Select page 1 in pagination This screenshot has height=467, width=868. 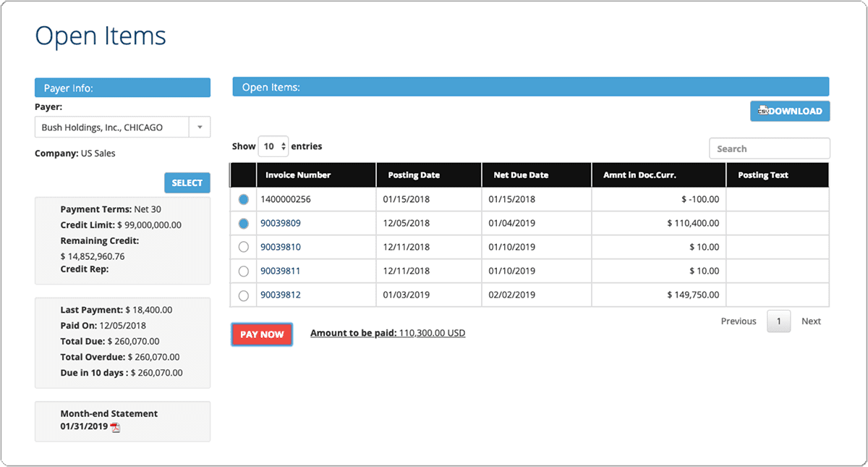click(x=779, y=321)
